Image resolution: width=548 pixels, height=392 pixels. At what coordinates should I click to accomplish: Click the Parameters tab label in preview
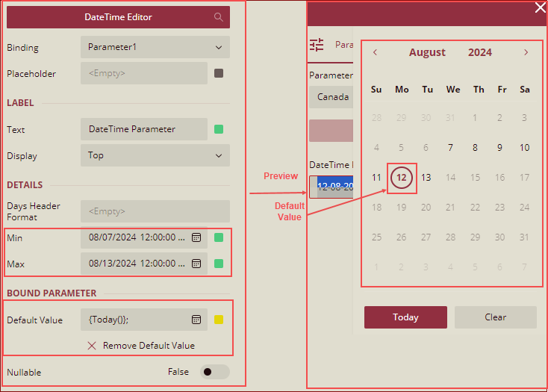(344, 45)
